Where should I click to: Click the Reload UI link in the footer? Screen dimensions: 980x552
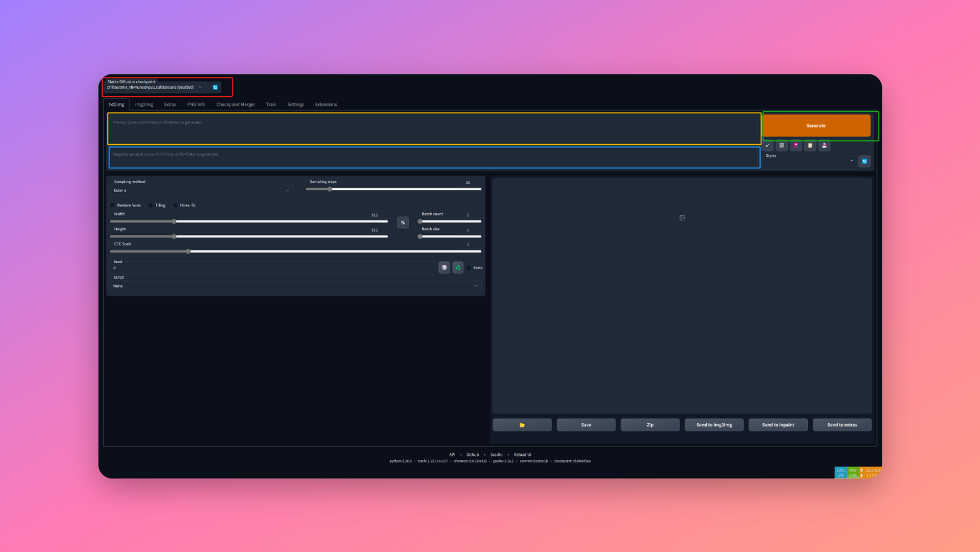pyautogui.click(x=522, y=455)
